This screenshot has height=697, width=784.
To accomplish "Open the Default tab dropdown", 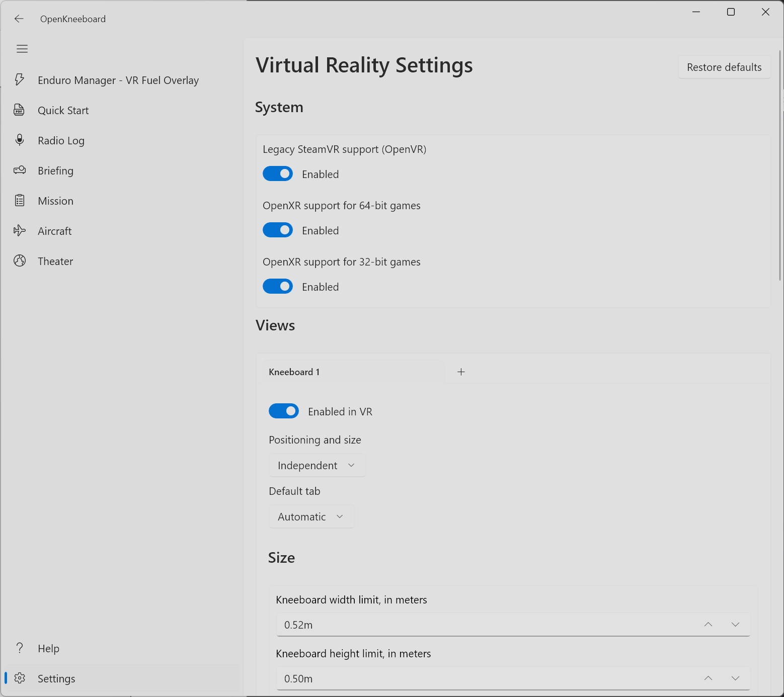I will (x=311, y=516).
